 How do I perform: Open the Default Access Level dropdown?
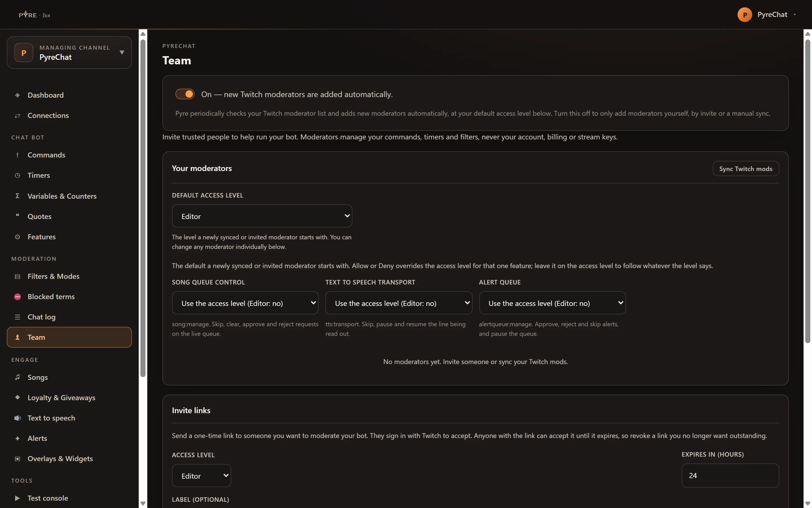click(x=262, y=216)
